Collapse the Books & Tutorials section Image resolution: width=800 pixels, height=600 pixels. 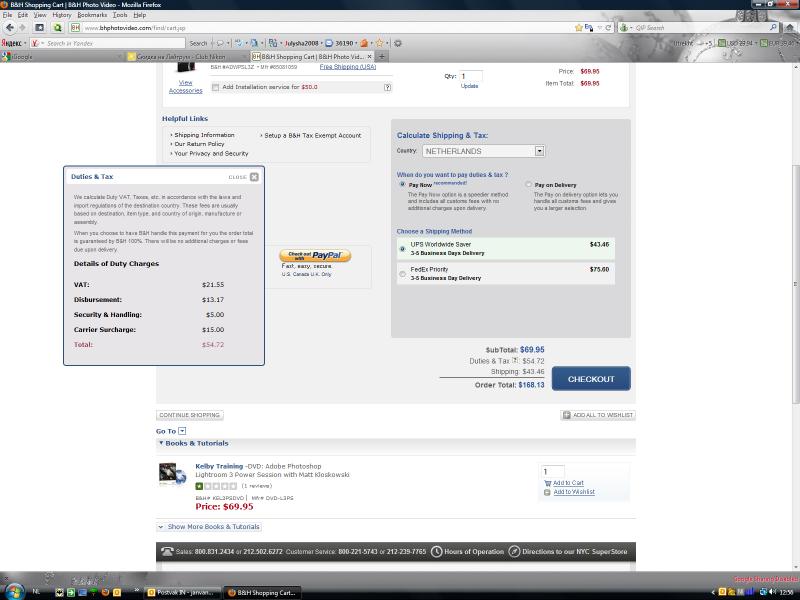[x=161, y=443]
